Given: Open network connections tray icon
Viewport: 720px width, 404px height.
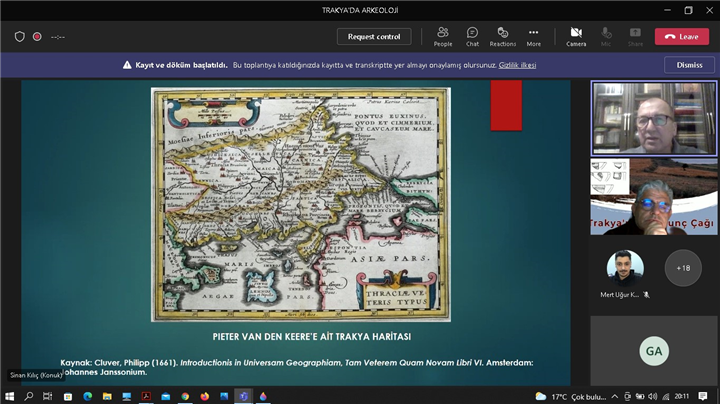Looking at the screenshot, I should [x=665, y=396].
